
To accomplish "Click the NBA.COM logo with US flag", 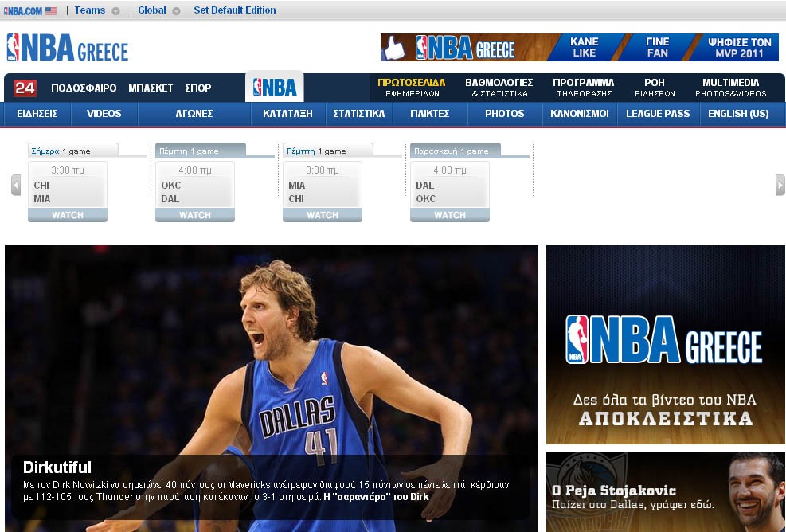I will click(30, 10).
